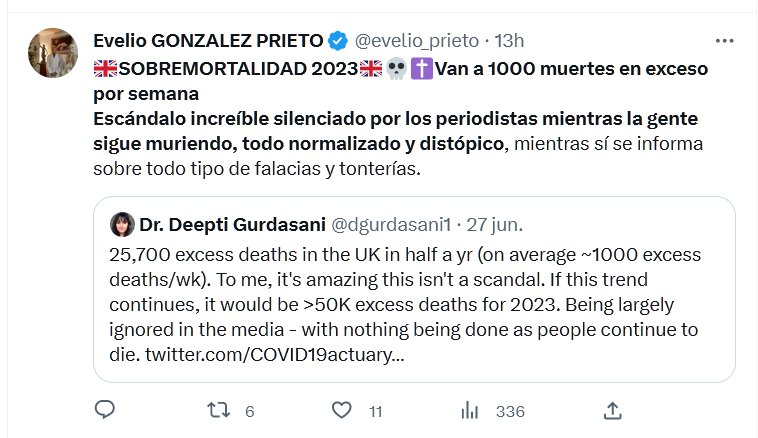The height and width of the screenshot is (438, 758).
Task: Open the three-dot more options menu
Action: coord(725,41)
